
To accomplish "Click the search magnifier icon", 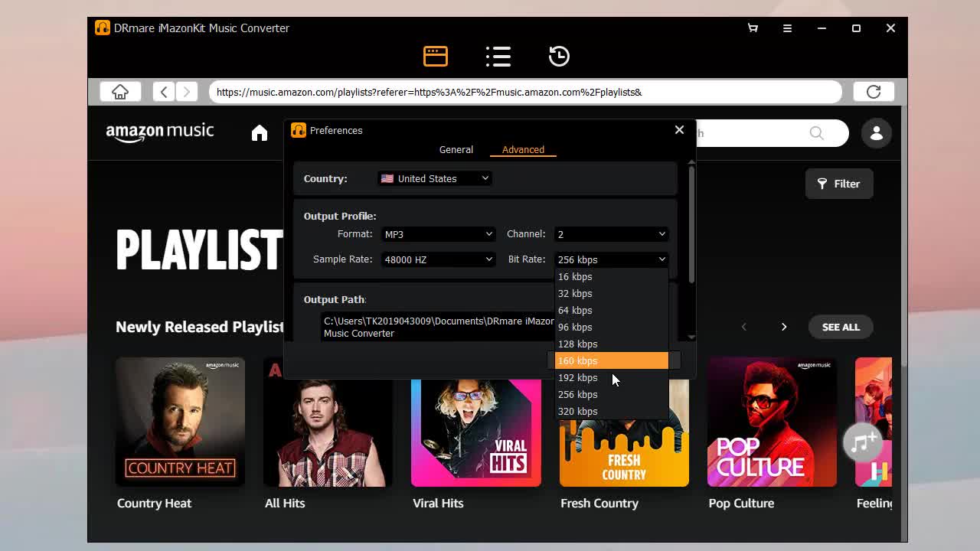I will coord(817,133).
